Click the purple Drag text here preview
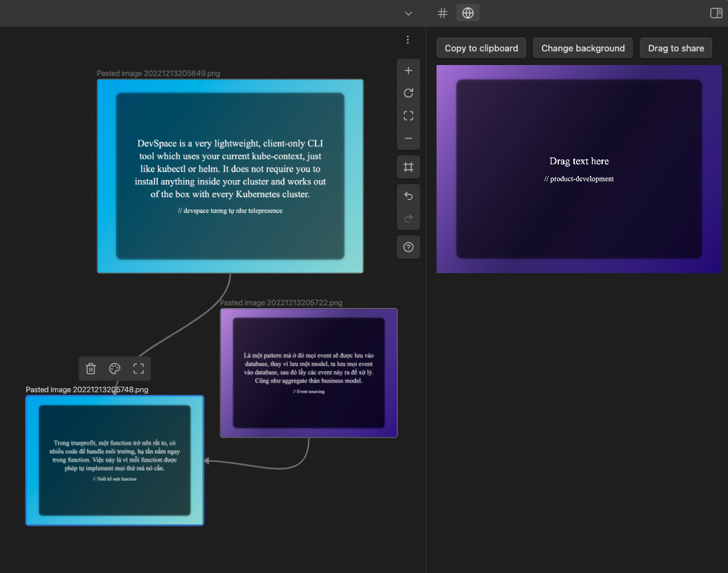The image size is (728, 573). (x=579, y=169)
